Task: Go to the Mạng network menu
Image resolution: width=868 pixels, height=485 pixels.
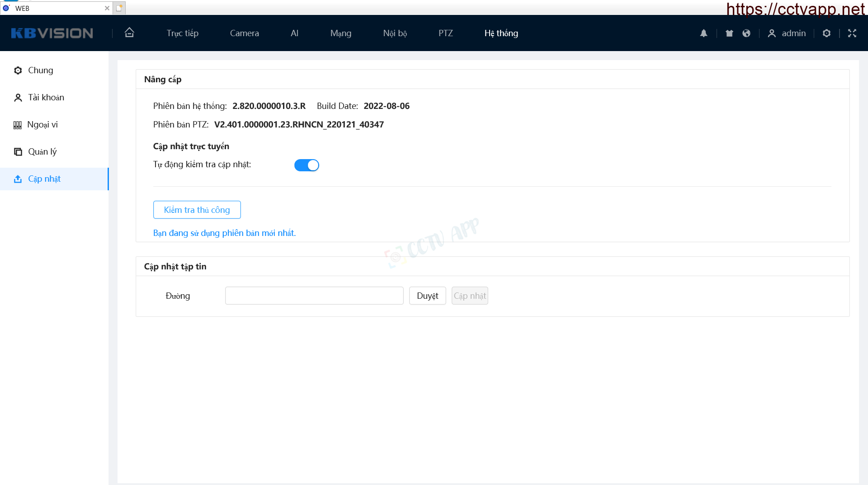Action: pyautogui.click(x=340, y=33)
